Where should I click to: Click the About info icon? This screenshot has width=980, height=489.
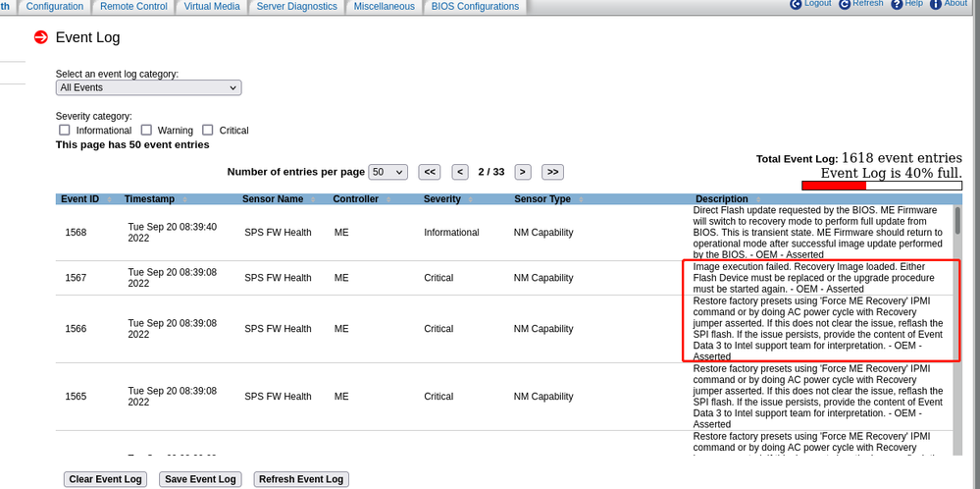coord(936,4)
